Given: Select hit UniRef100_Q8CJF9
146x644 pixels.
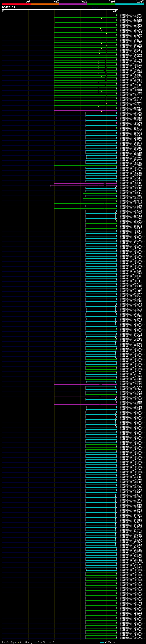Looking at the screenshot, I should coord(131,299).
